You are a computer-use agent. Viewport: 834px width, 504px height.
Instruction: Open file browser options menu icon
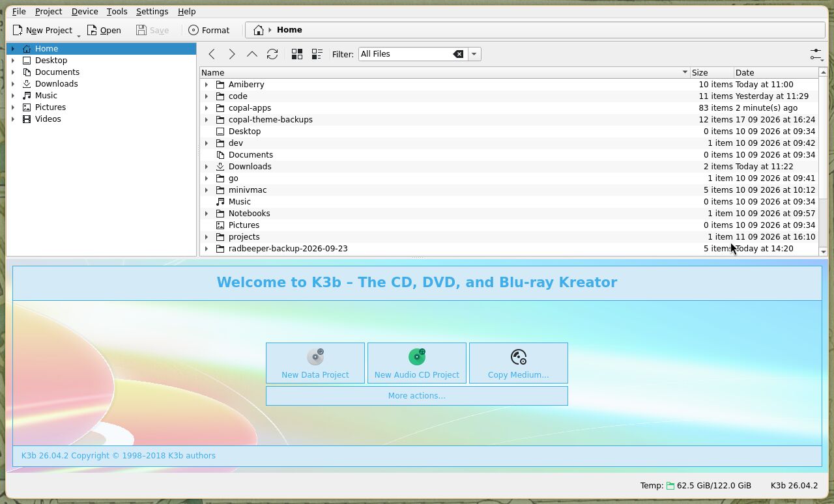tap(816, 54)
